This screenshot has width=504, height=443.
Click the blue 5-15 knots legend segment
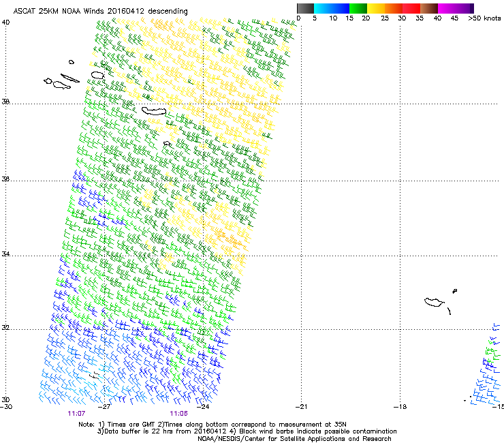pyautogui.click(x=332, y=8)
